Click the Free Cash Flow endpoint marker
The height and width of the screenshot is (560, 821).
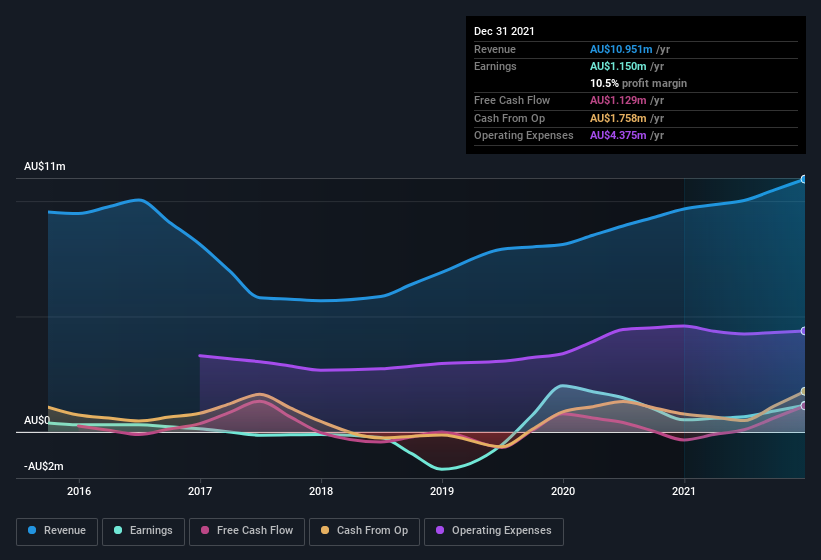tap(804, 406)
